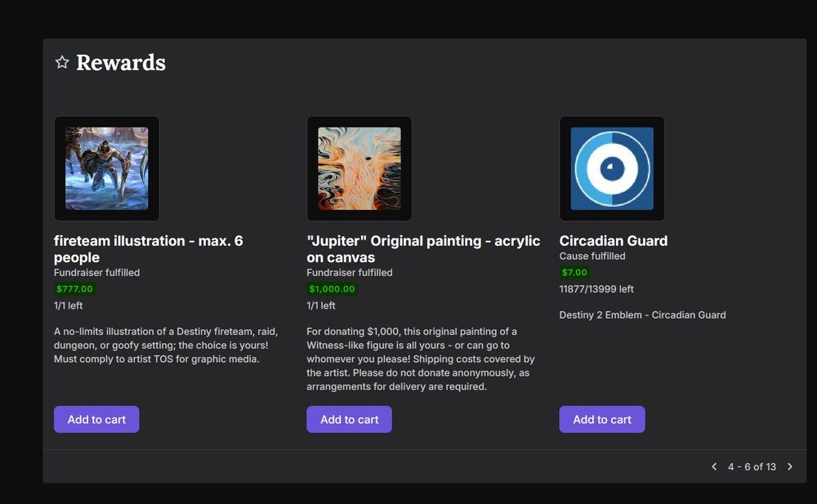
Task: Click the "4 - 6 of 13" page indicator
Action: coord(752,466)
